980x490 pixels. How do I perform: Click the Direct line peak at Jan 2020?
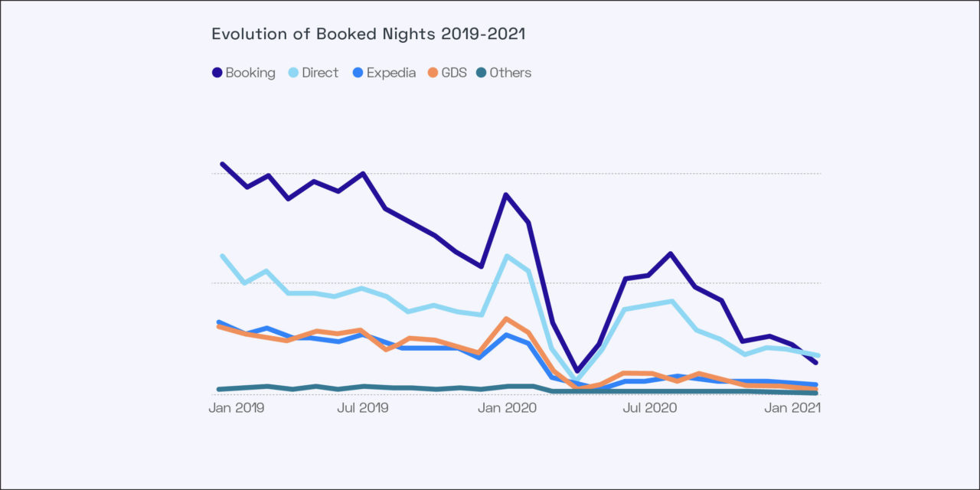pos(506,256)
